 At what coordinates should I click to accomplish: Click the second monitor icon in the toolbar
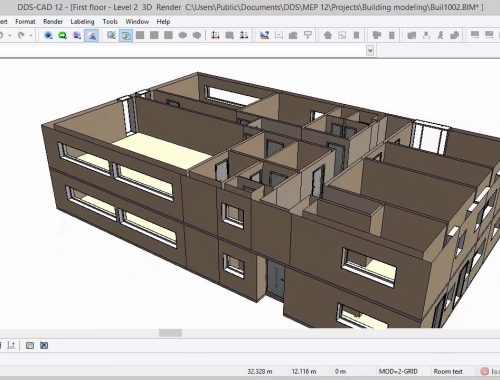click(x=489, y=35)
